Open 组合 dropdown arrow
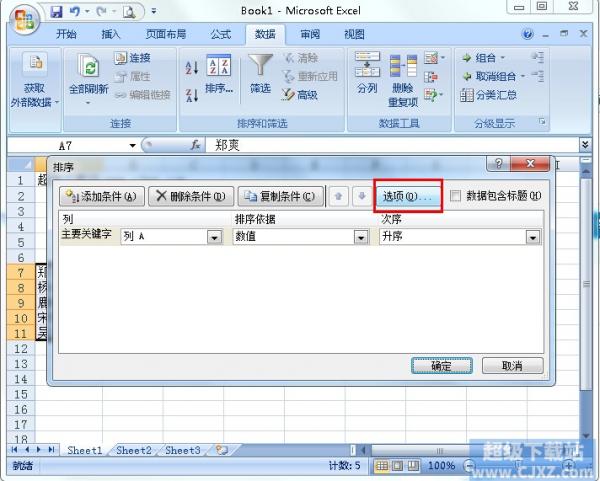The height and width of the screenshot is (481, 600). tap(503, 58)
